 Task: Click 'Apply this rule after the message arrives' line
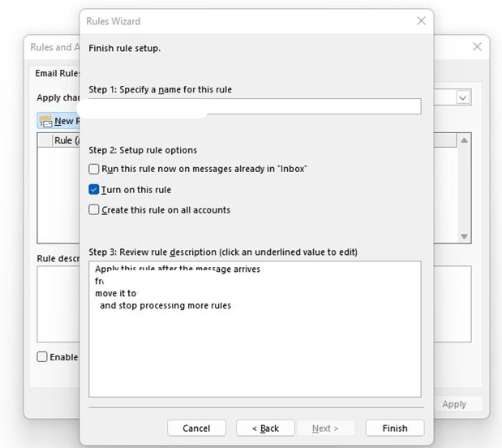(x=178, y=269)
